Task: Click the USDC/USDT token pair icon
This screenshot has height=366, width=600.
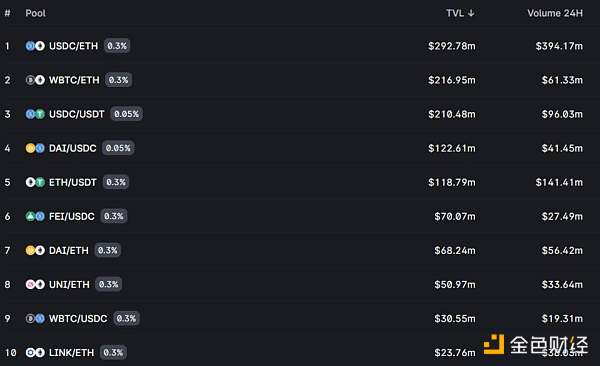Action: pyautogui.click(x=35, y=114)
